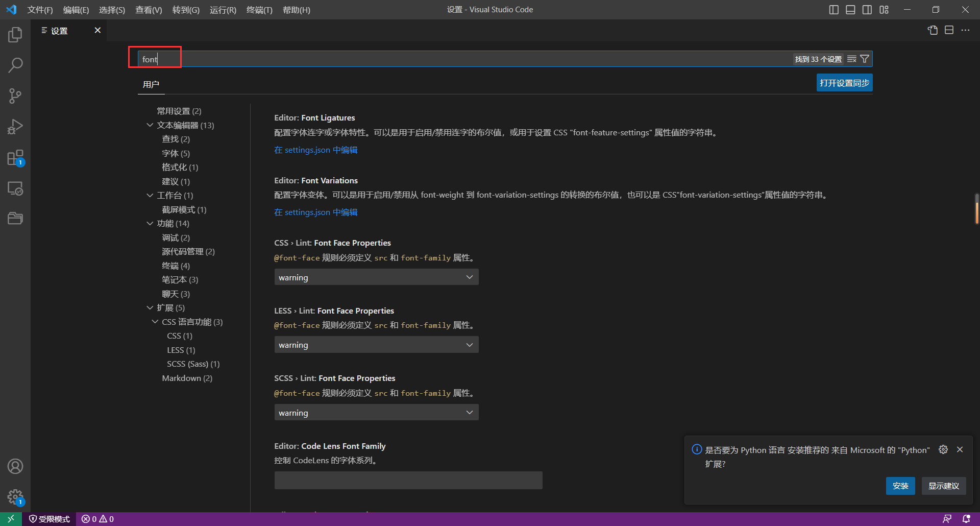Open notification settings gear for Python prompt
The image size is (980, 526).
pos(943,449)
